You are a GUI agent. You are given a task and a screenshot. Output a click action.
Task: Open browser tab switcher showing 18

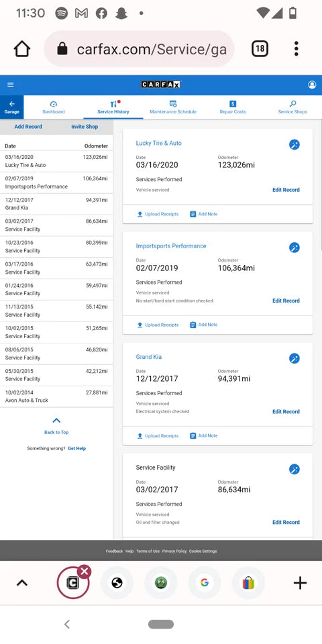260,49
